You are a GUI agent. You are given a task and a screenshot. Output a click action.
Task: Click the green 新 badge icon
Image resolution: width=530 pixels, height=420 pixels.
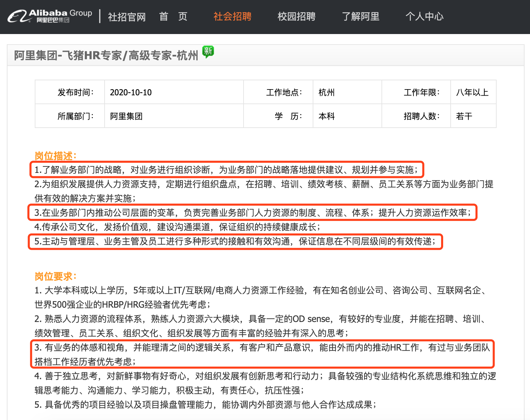click(208, 52)
